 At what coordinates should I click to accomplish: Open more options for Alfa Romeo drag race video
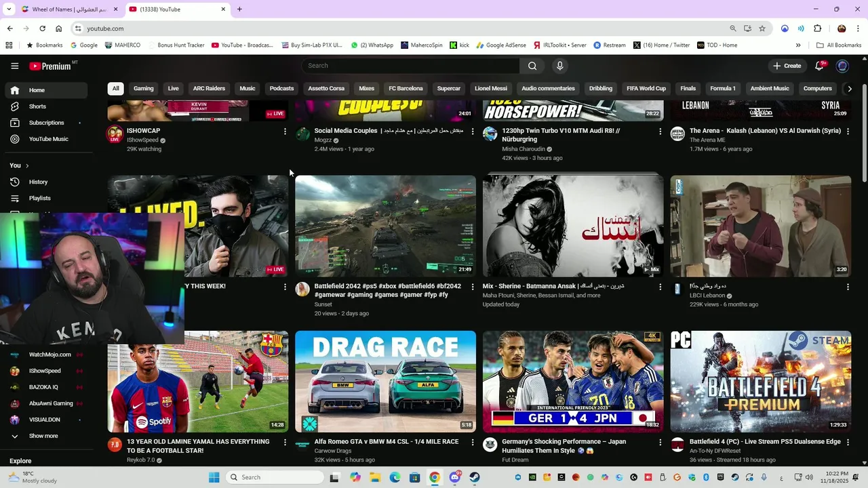pos(473,443)
